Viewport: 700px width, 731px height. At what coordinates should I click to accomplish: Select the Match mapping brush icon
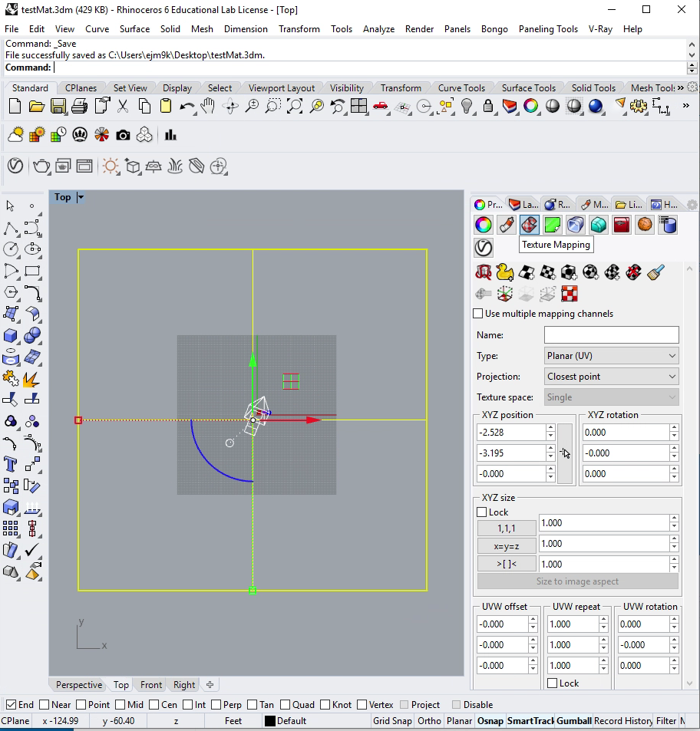[655, 272]
